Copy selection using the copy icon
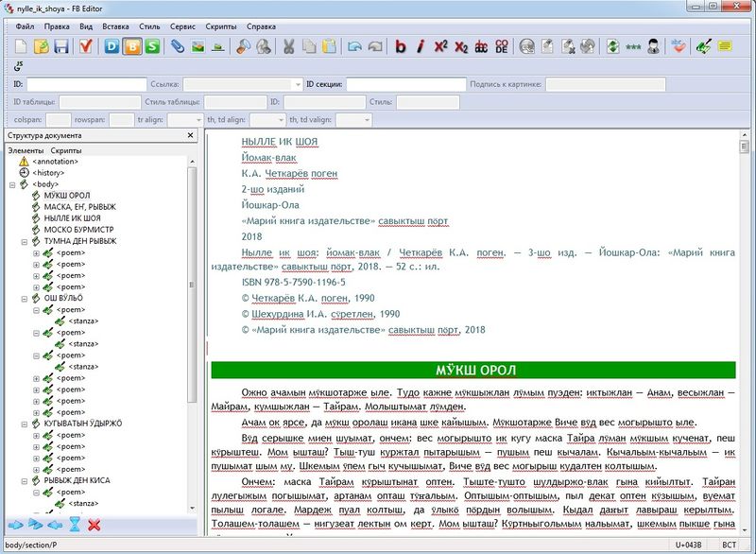Viewport: 756px width, 554px height. (x=309, y=46)
